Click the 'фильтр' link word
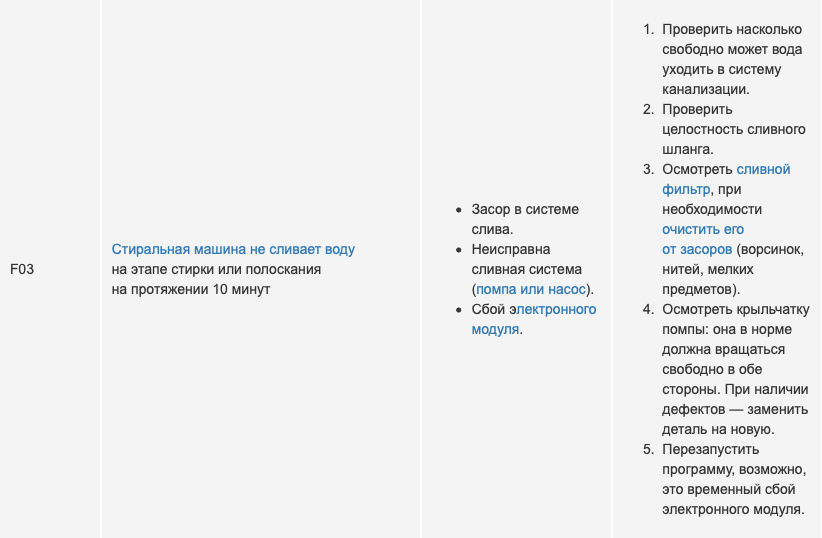 [x=686, y=189]
